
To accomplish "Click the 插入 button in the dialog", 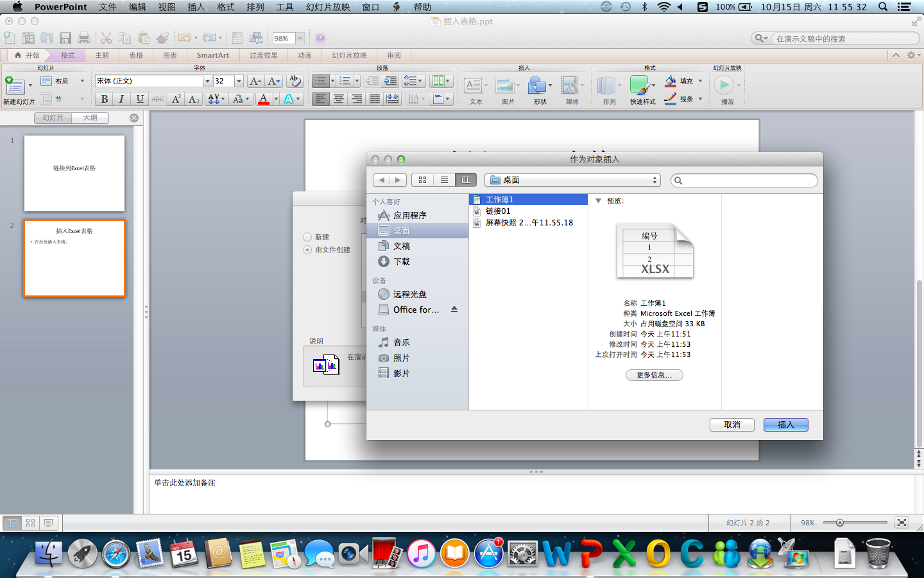I will [785, 425].
